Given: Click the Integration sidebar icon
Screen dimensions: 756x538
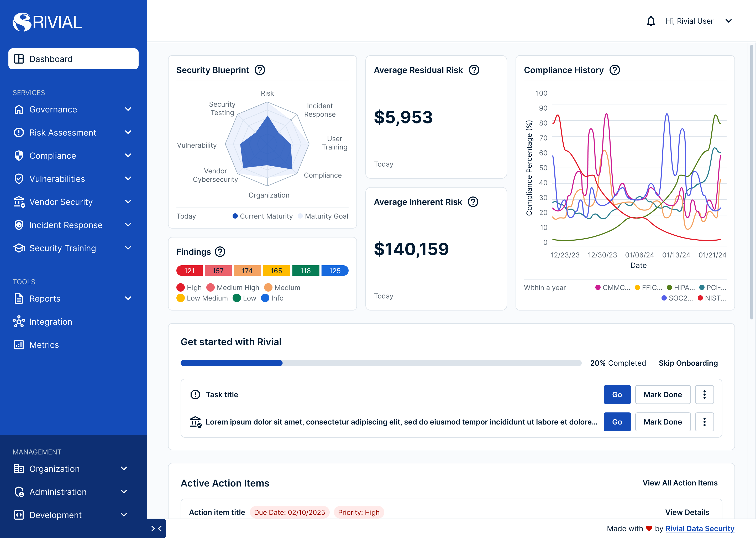Looking at the screenshot, I should (19, 322).
